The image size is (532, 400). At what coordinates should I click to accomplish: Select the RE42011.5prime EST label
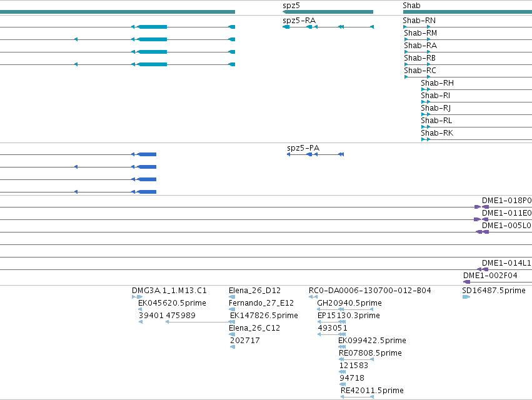[372, 391]
